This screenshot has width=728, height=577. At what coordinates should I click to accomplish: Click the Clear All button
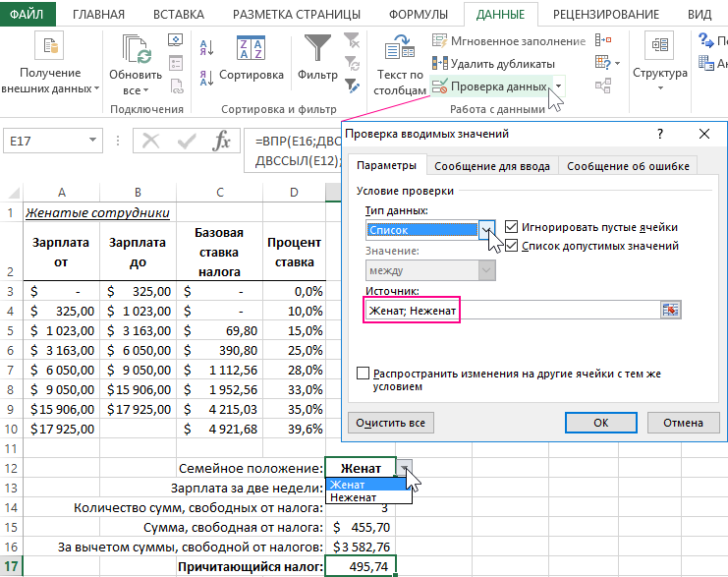click(391, 423)
